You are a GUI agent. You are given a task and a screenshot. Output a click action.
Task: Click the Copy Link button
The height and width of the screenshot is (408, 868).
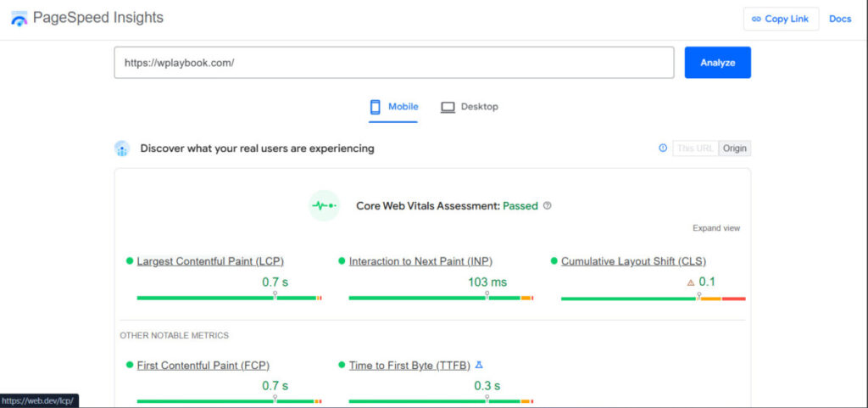click(x=781, y=19)
